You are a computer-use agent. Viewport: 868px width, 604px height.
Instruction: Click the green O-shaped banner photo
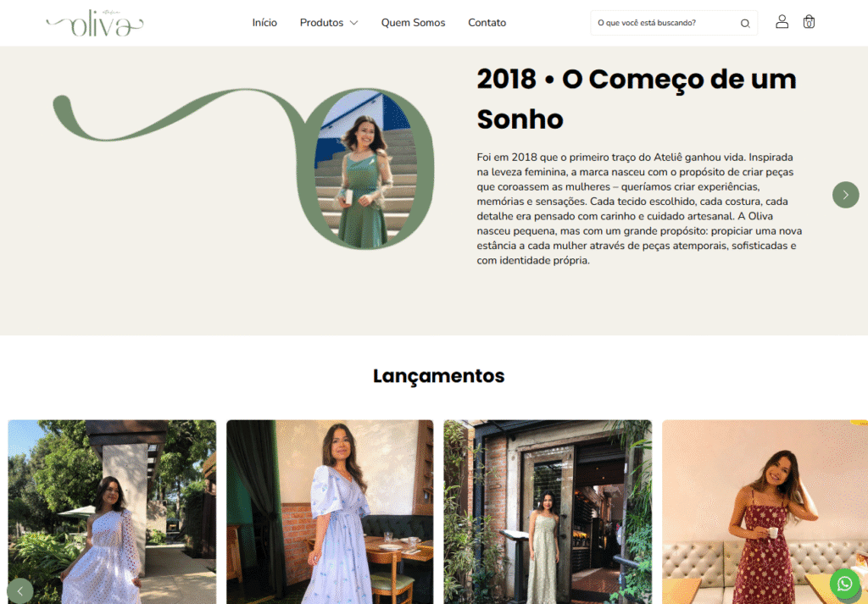(365, 169)
